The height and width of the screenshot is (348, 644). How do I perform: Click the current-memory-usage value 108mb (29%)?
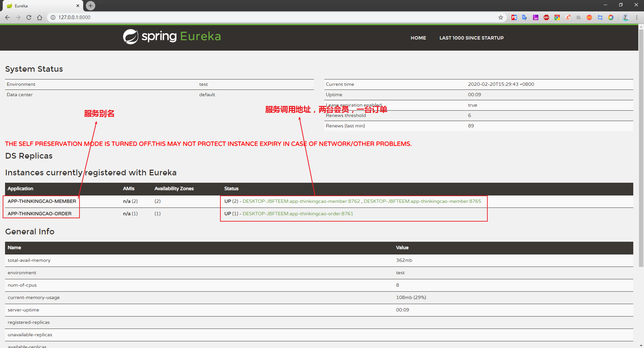(411, 297)
